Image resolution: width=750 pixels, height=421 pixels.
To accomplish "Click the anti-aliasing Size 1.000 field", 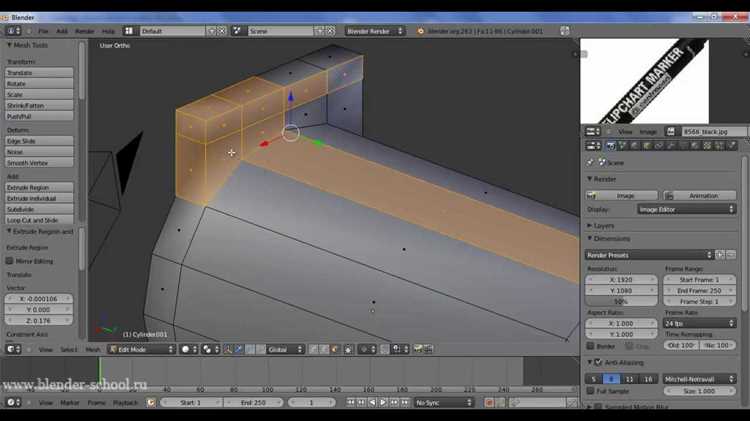I will point(699,391).
